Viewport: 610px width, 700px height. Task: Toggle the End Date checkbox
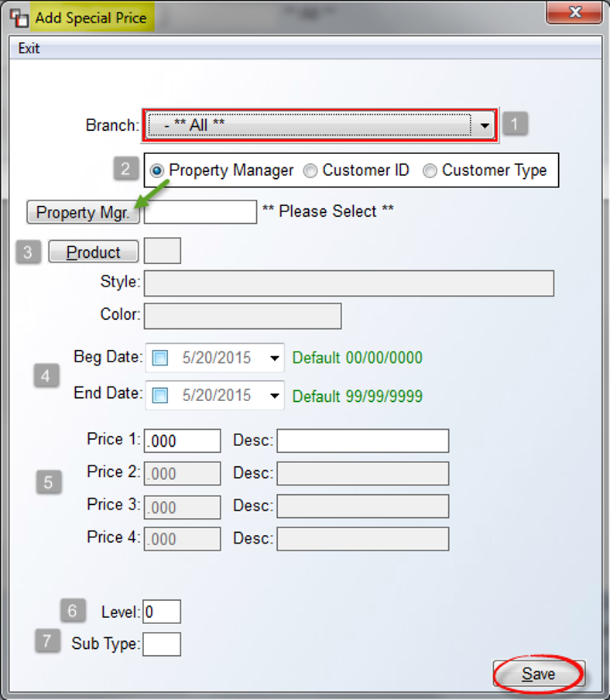click(x=160, y=396)
